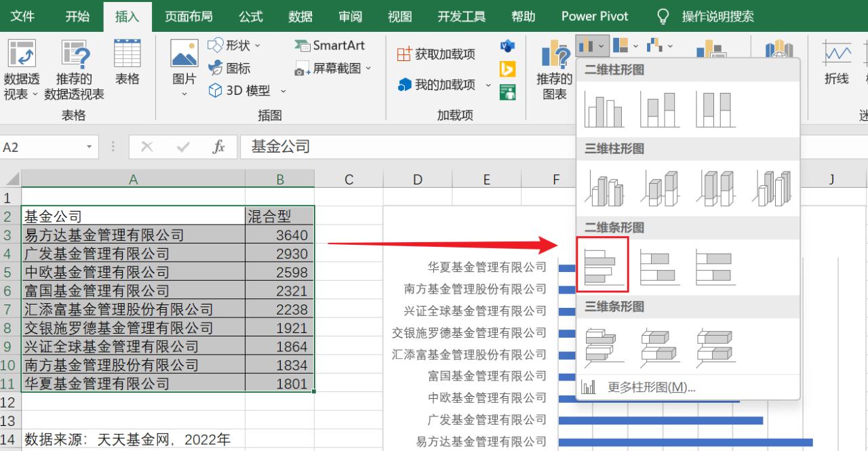Image resolution: width=868 pixels, height=451 pixels.
Task: Switch to the 数据 tab
Action: pos(300,16)
